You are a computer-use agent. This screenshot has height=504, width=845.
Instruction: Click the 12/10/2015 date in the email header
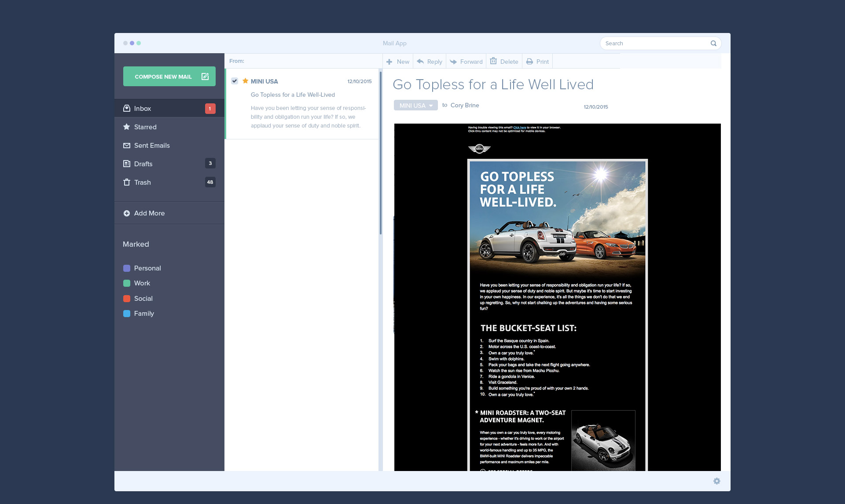click(596, 107)
